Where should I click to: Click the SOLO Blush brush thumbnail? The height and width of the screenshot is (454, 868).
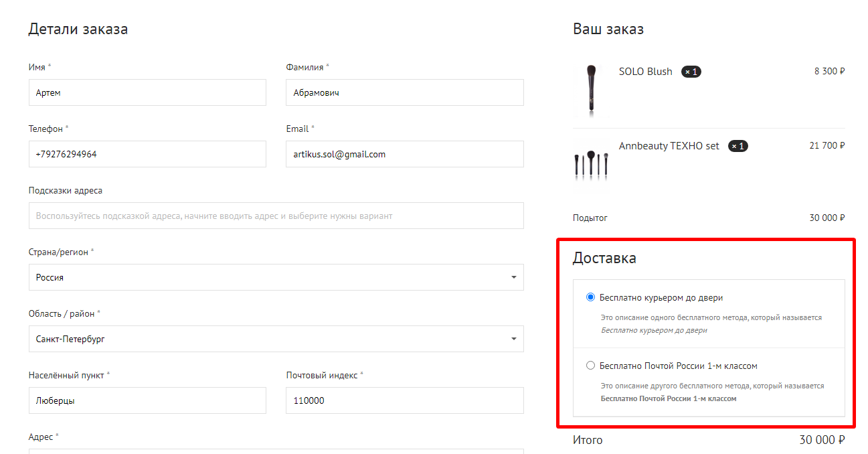pos(590,90)
